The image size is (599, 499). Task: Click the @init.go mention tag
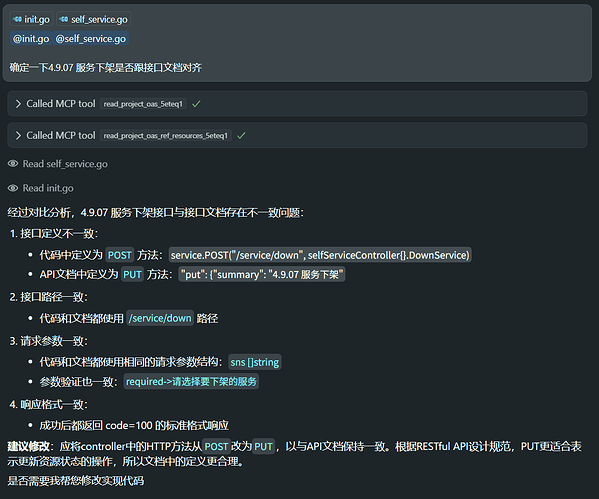(x=31, y=39)
